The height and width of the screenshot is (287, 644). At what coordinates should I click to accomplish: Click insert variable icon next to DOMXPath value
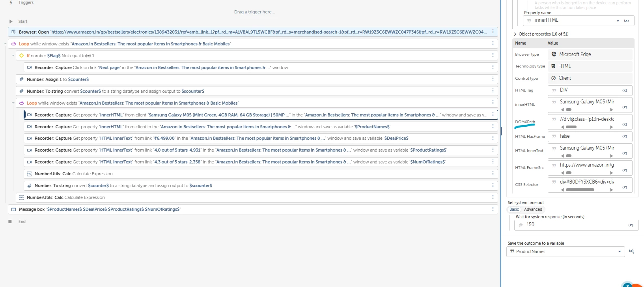click(x=625, y=124)
